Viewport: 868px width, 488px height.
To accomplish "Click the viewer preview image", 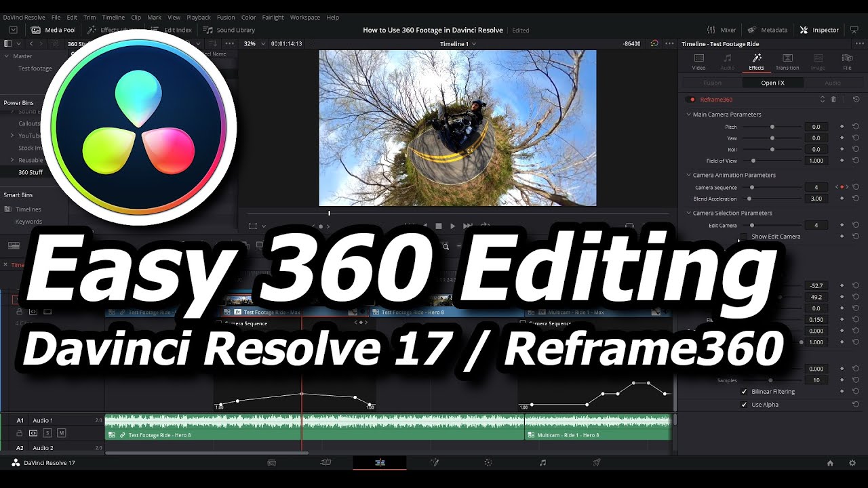I will pyautogui.click(x=458, y=128).
